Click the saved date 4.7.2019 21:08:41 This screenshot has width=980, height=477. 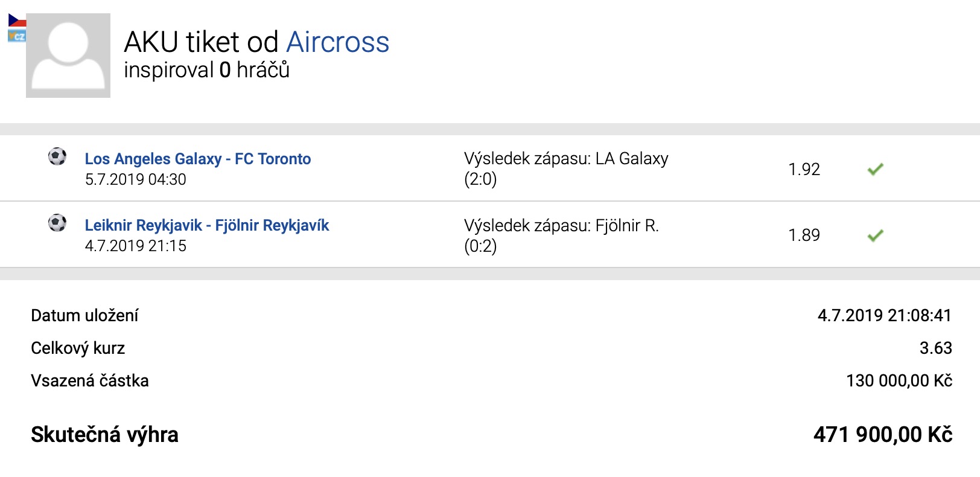884,316
